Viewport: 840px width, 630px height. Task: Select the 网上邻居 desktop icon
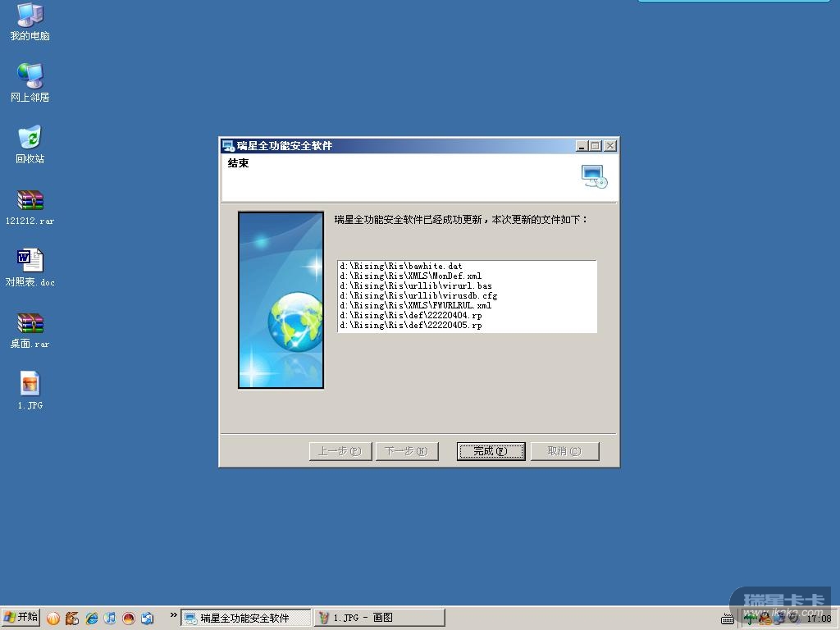30,83
